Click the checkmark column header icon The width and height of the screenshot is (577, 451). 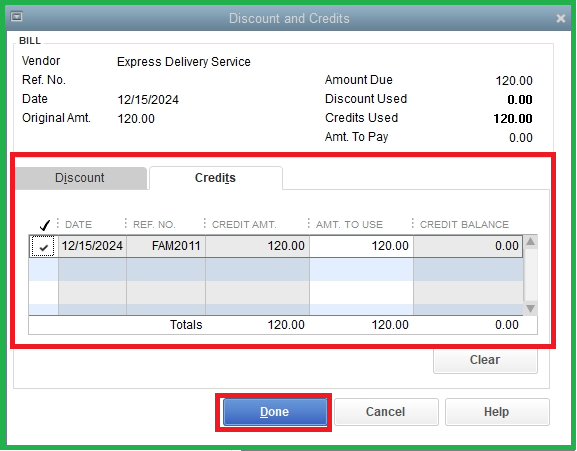coord(45,224)
